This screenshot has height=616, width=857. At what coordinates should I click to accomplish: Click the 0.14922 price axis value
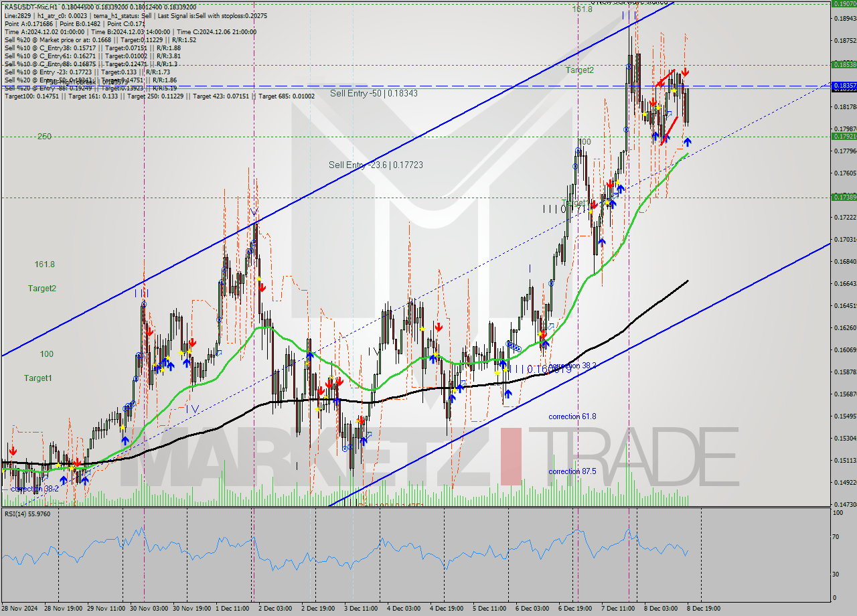tap(845, 482)
